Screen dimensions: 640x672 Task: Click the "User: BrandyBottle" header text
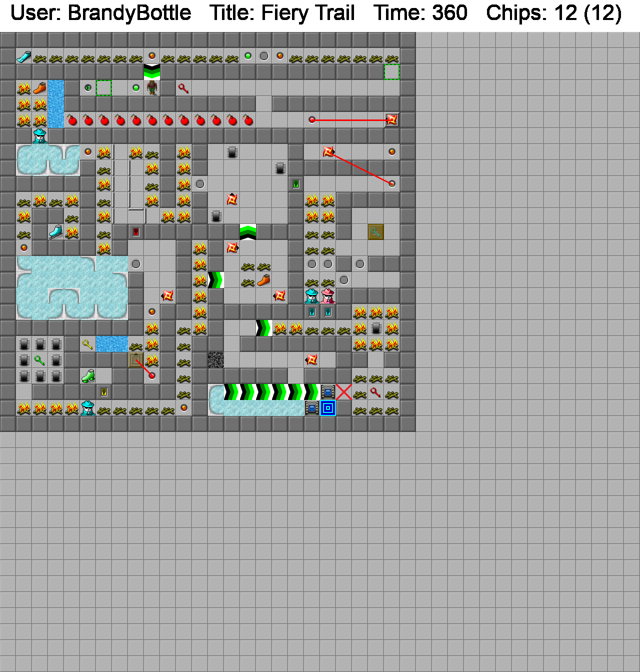(x=100, y=13)
